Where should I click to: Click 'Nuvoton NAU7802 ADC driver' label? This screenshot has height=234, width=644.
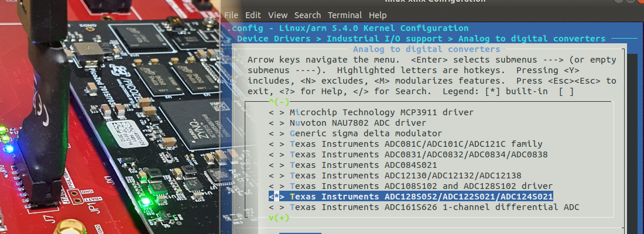click(x=358, y=123)
